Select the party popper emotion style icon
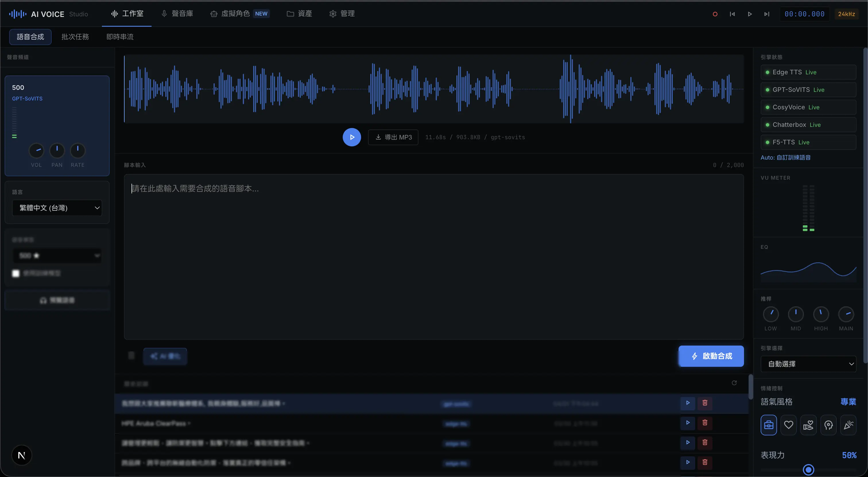The height and width of the screenshot is (477, 868). (848, 425)
